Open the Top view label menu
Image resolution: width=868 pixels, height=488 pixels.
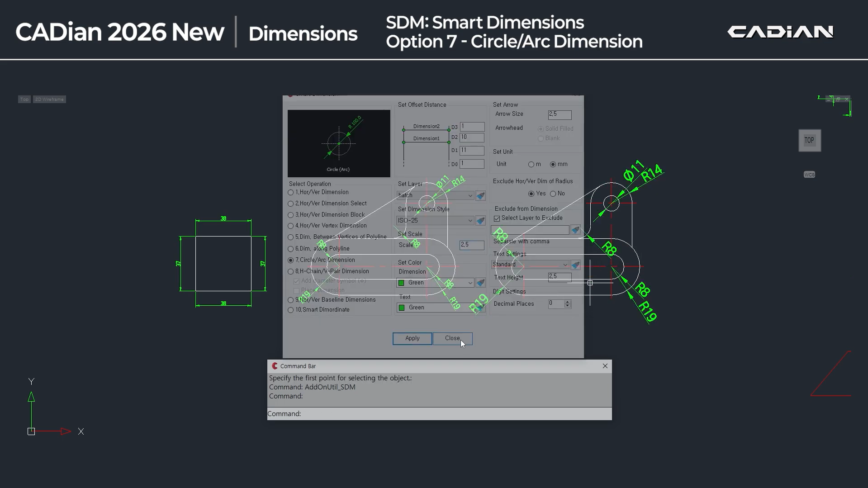pyautogui.click(x=24, y=99)
